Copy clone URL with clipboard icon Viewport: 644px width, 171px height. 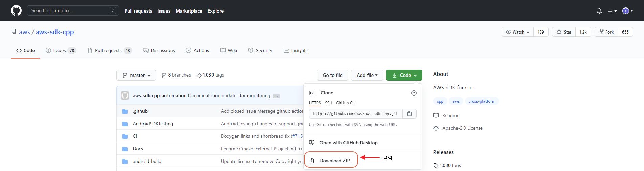[x=409, y=114]
